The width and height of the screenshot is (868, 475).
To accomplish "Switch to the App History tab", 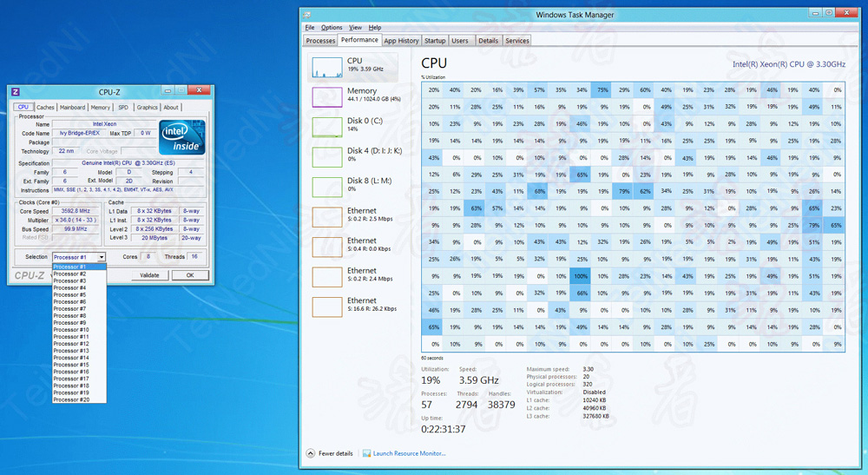I will tap(401, 41).
